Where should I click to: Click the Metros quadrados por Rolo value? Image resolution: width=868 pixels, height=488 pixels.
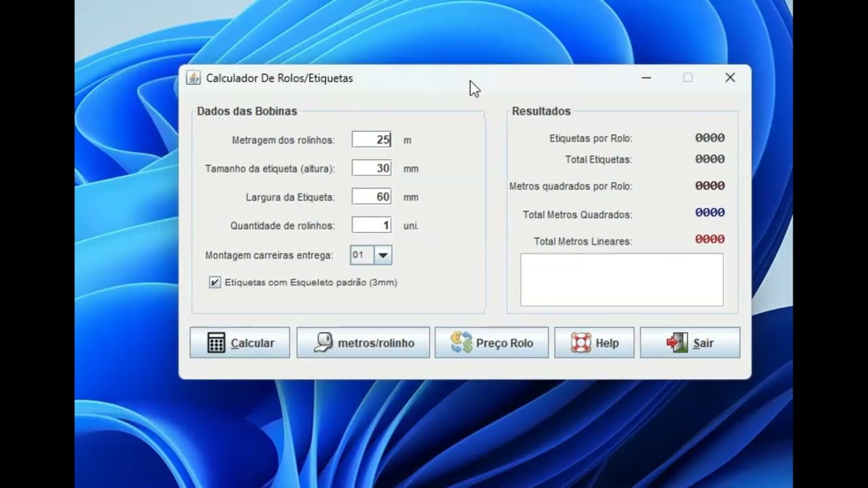coord(710,186)
